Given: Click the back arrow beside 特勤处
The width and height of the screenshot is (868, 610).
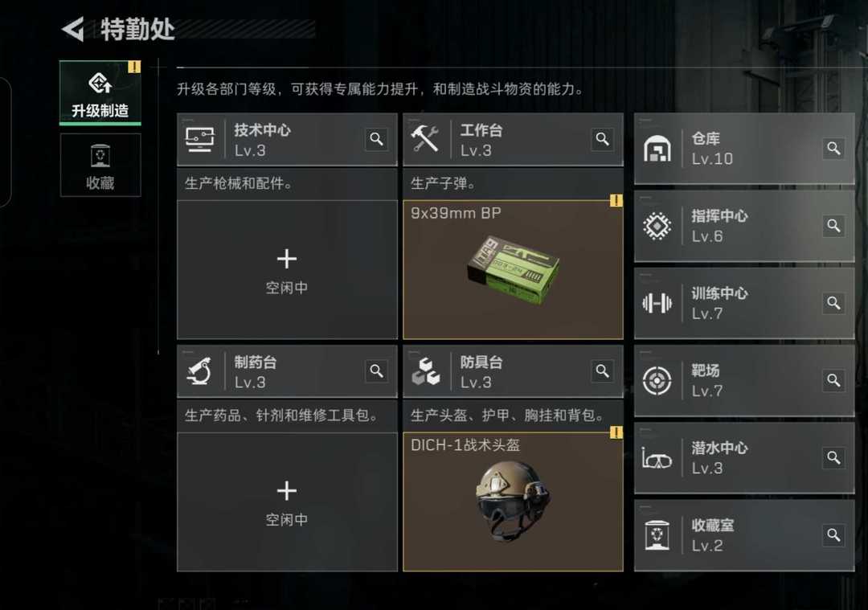Looking at the screenshot, I should (73, 29).
